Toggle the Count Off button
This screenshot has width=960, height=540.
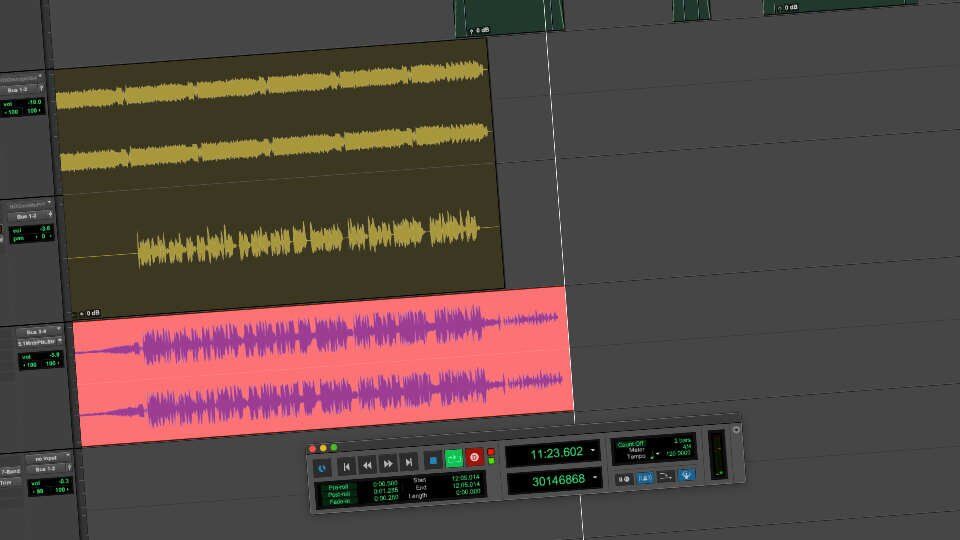point(631,444)
